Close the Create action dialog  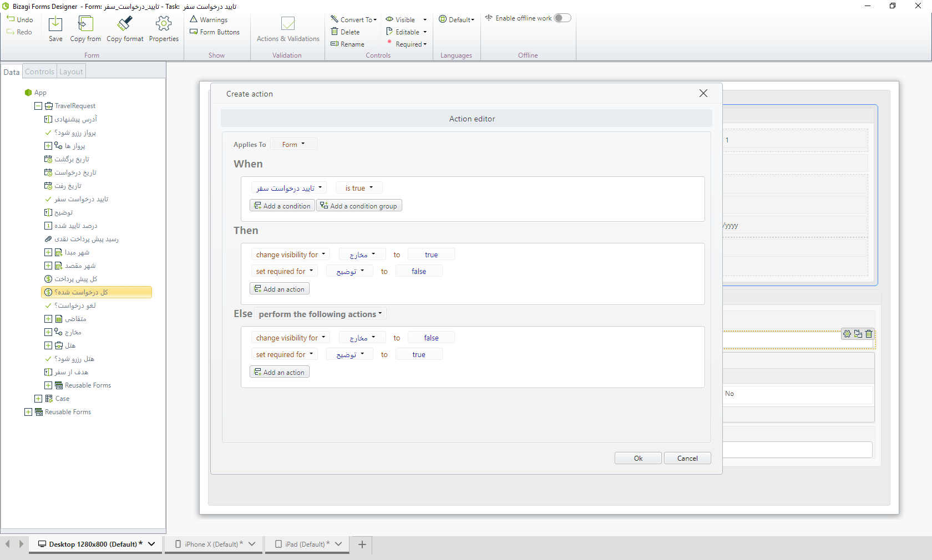click(703, 93)
